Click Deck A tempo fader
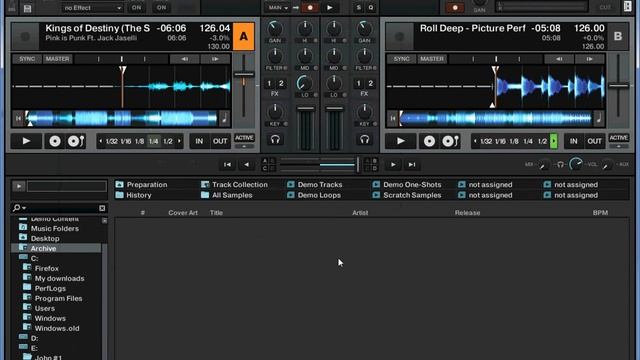640x360 pixels. [x=244, y=75]
